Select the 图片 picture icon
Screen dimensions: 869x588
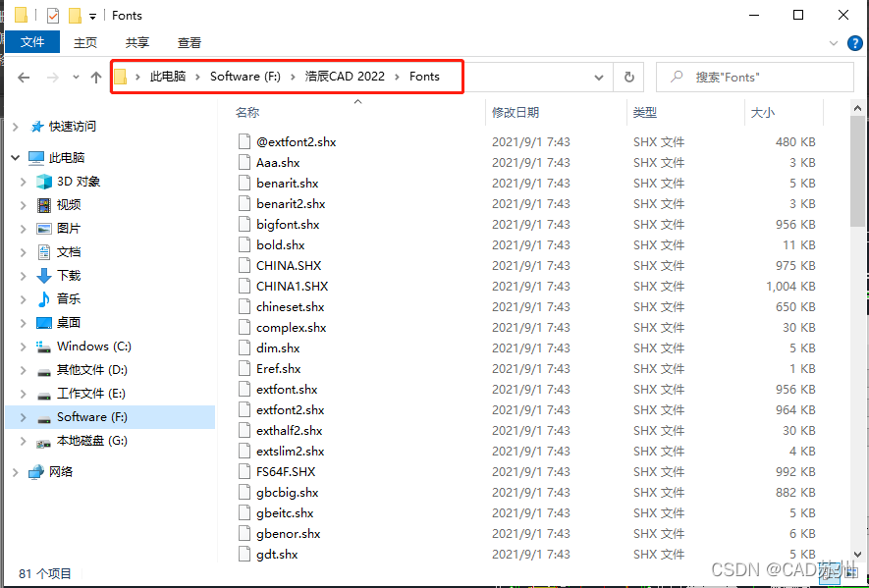pyautogui.click(x=44, y=229)
